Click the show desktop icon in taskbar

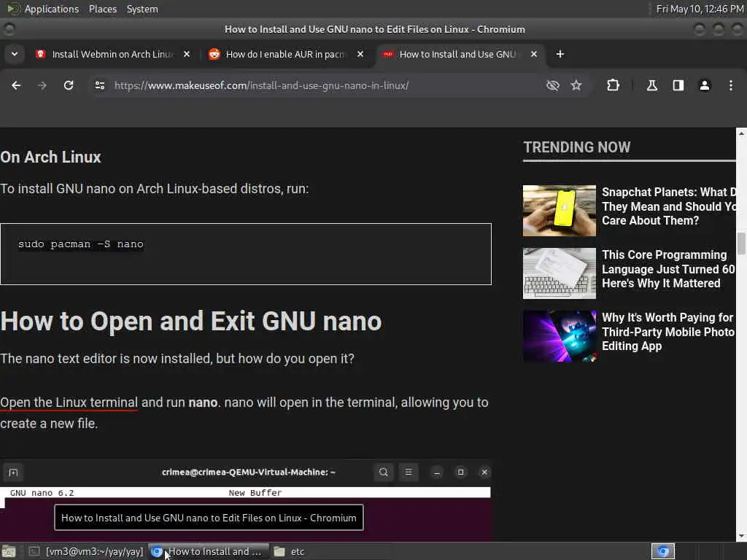click(x=9, y=551)
